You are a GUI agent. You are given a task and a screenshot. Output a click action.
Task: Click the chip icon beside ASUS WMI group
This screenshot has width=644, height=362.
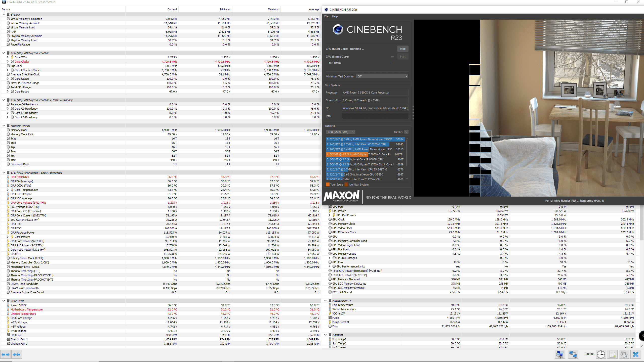(8, 301)
